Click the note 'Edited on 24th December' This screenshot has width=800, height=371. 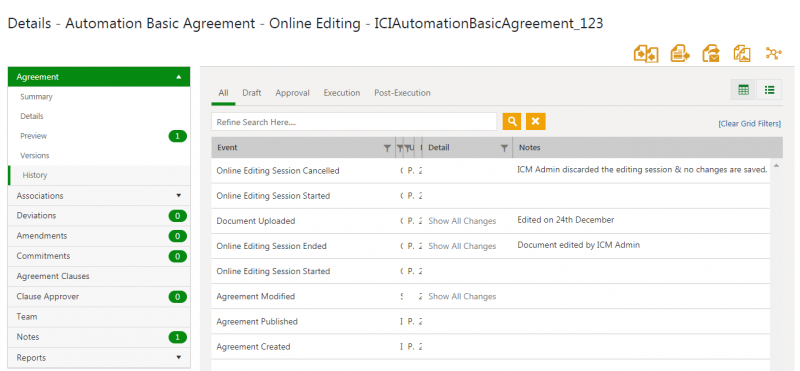pyautogui.click(x=566, y=220)
